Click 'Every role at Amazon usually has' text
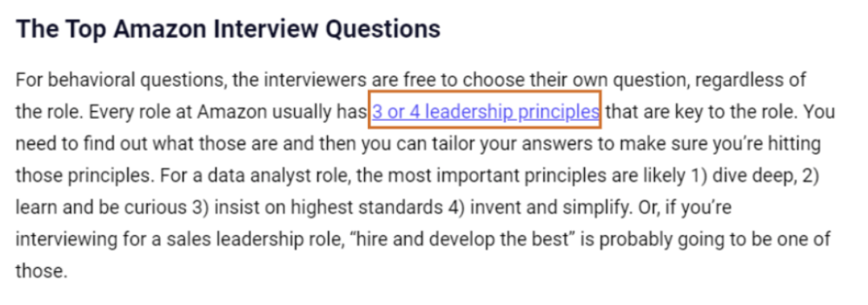The image size is (868, 305). 228,112
